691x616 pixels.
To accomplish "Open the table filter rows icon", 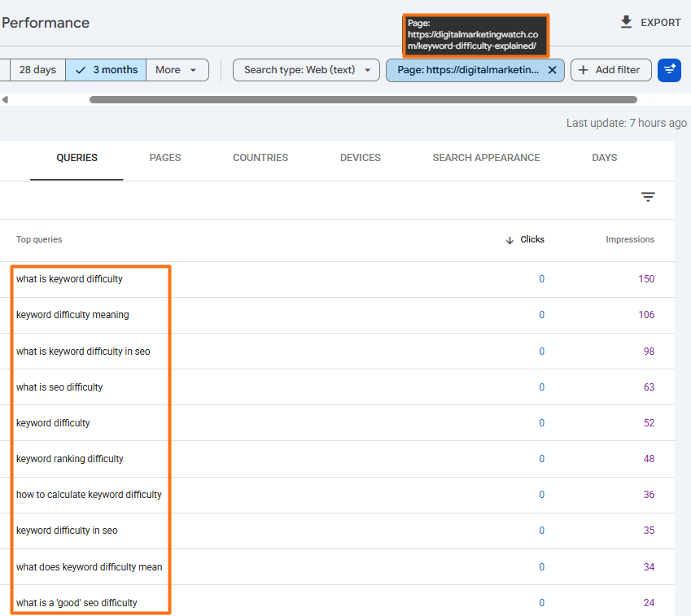I will 648,197.
